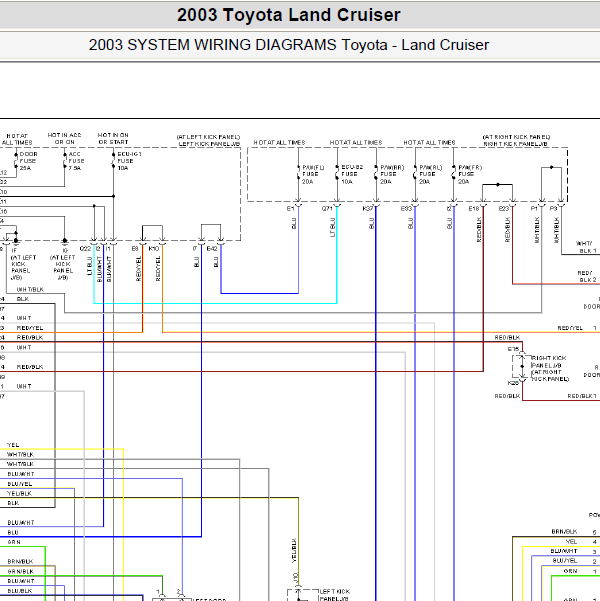Viewport: 600px width, 601px height.
Task: Select the P/W(RL) FUSE 20A label
Action: tap(431, 174)
